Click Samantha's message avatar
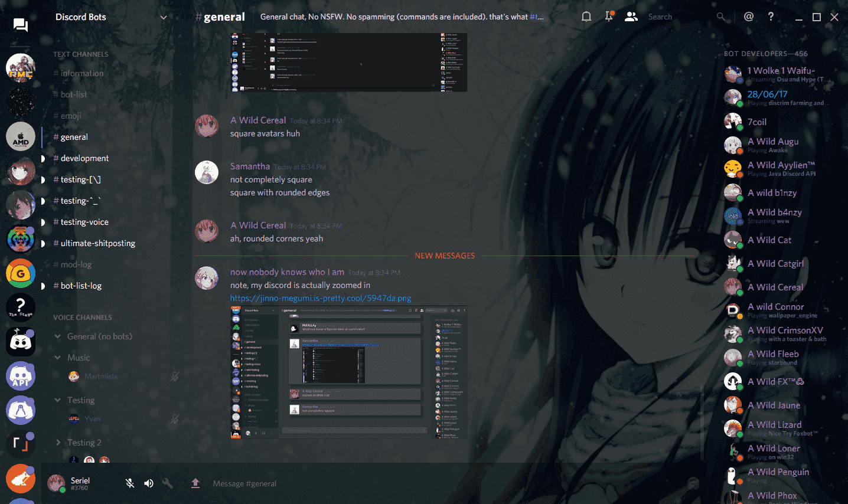Screen dimensions: 848x504 pyautogui.click(x=207, y=172)
